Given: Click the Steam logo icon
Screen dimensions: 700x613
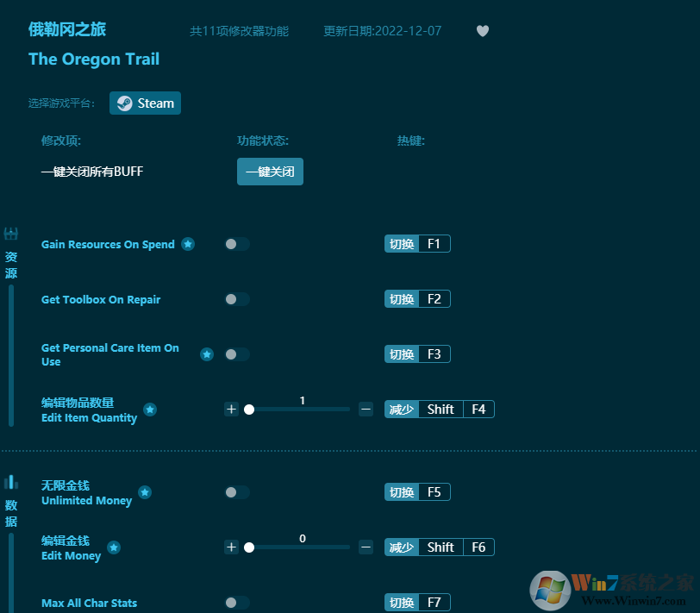Looking at the screenshot, I should pos(124,103).
